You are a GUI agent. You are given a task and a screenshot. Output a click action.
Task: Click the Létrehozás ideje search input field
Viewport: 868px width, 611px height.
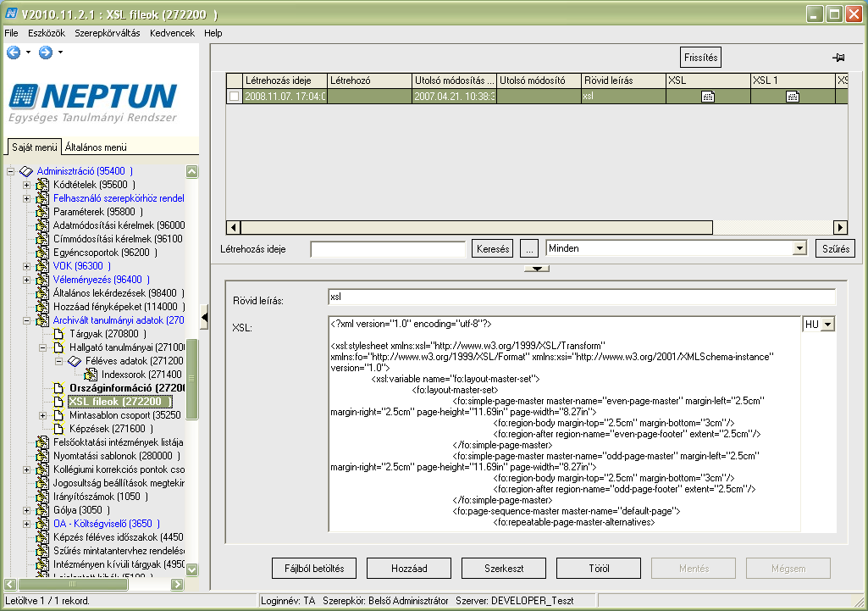(x=388, y=249)
